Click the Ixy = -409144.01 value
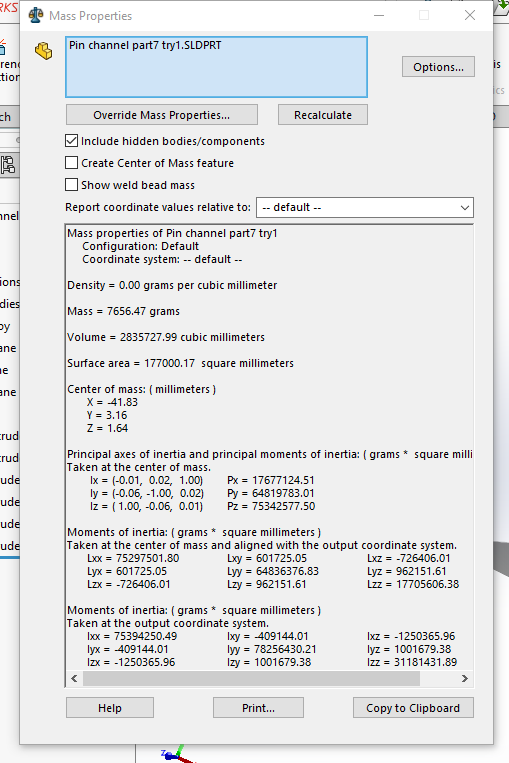The height and width of the screenshot is (763, 509). 268,636
